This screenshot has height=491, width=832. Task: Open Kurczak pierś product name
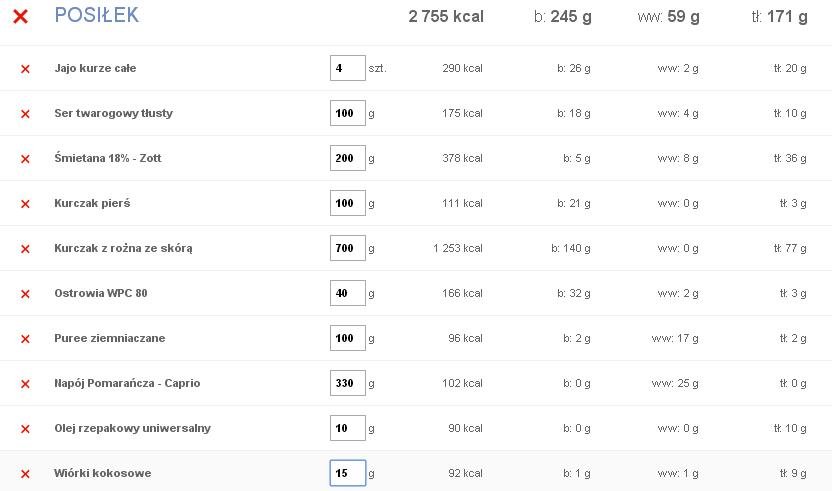click(92, 203)
